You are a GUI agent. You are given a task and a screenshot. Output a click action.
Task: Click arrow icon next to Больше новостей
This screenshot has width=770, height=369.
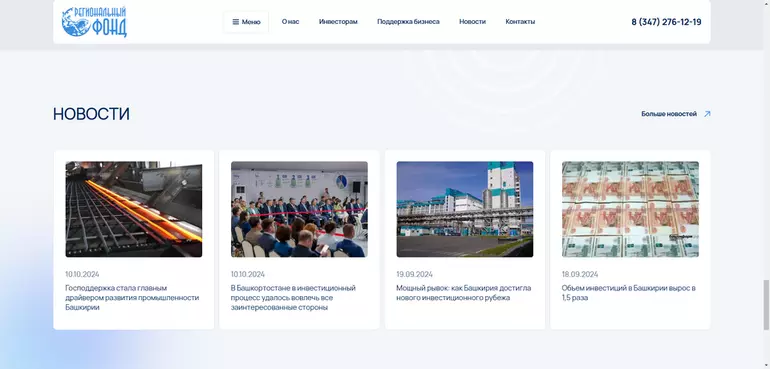[x=707, y=114]
